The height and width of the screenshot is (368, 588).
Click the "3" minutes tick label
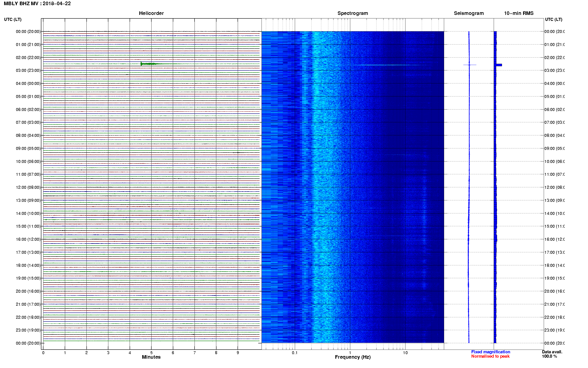coord(108,353)
